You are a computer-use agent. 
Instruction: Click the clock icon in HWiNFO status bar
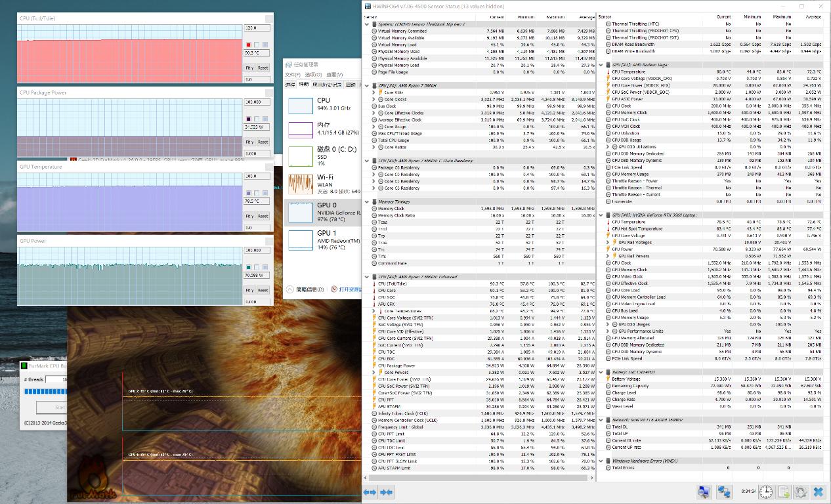click(765, 492)
